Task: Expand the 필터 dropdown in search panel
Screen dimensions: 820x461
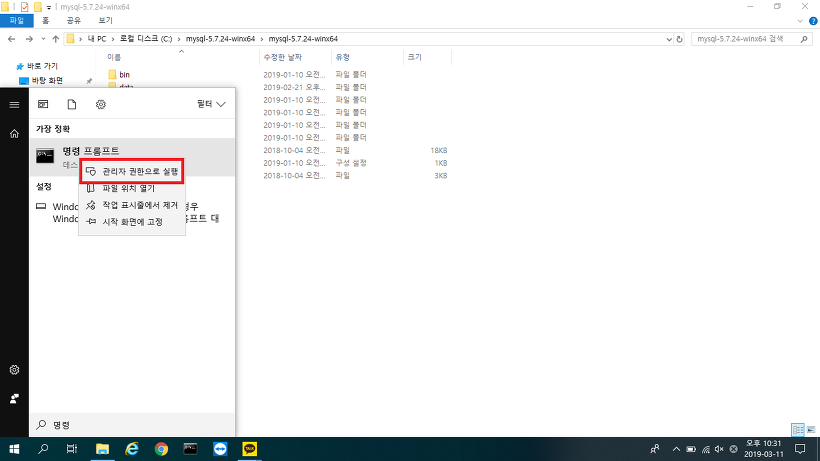Action: point(211,105)
